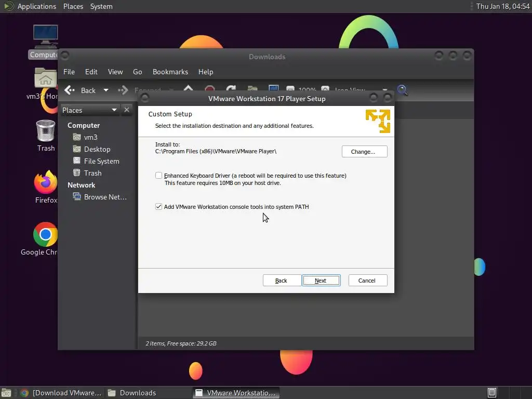532x399 pixels.
Task: Click the '2 items, Free space: 29.2 GB' status text
Action: click(x=181, y=343)
